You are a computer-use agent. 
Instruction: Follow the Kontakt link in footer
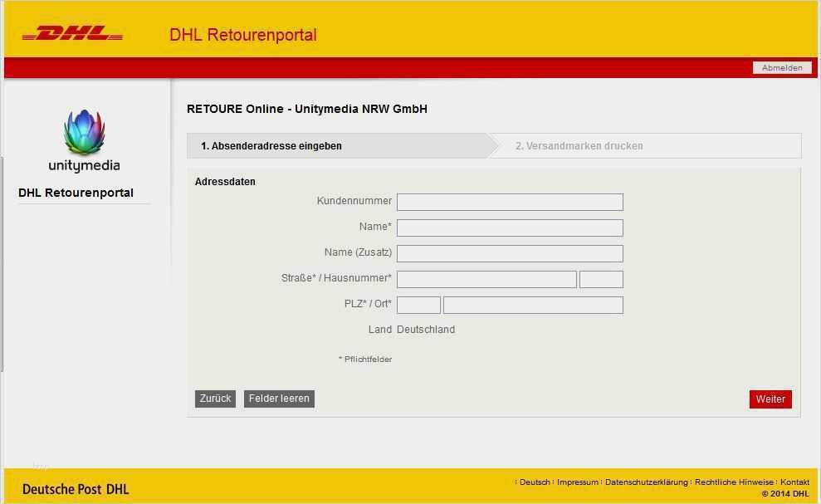click(x=794, y=482)
